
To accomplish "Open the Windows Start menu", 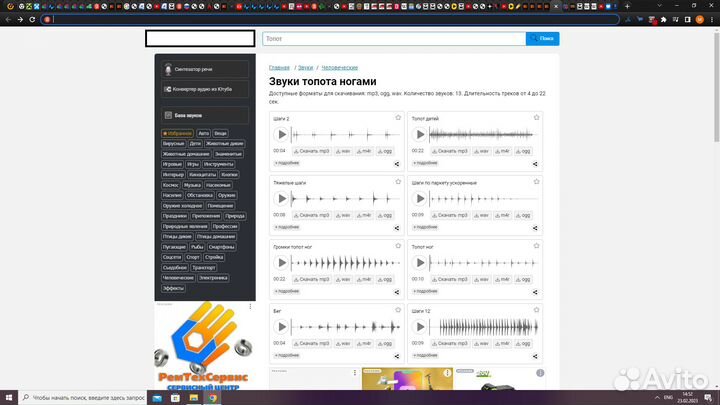I will click(8, 397).
